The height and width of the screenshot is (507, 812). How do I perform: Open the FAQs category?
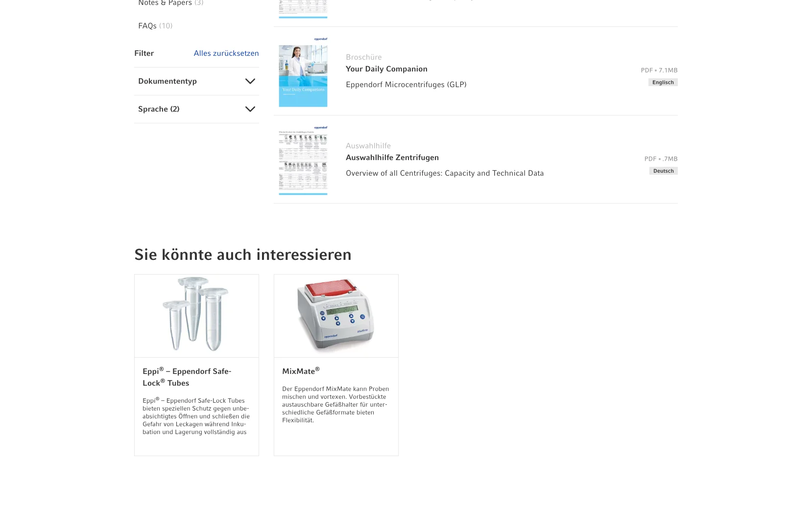coord(155,25)
